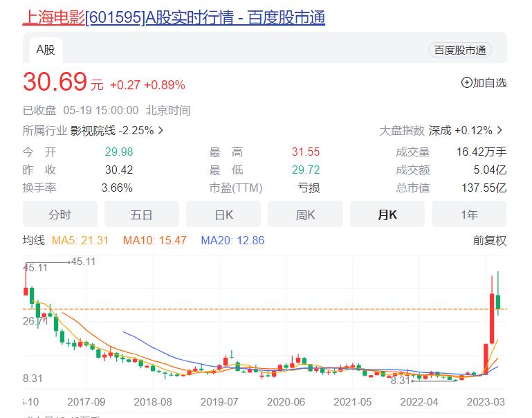Open the 上海电影 A股实时行情 title link
Viewport: 532px width, 418px height.
coord(174,17)
